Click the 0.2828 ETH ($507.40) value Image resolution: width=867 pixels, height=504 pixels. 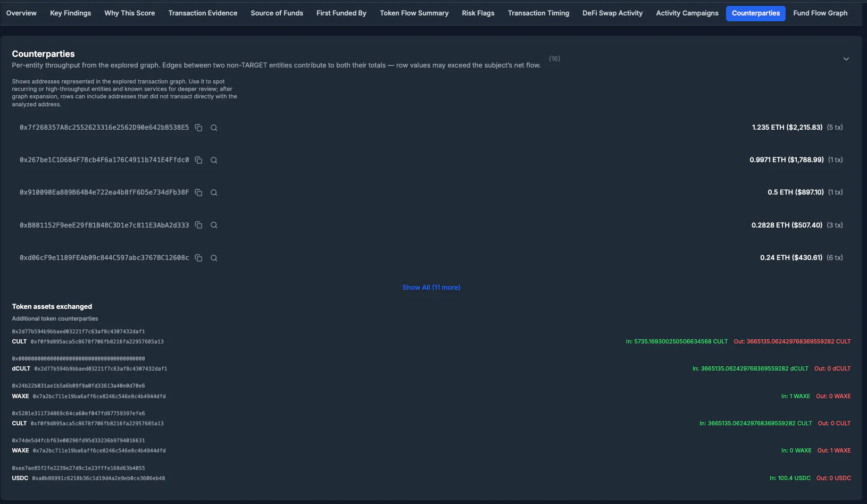coord(787,225)
